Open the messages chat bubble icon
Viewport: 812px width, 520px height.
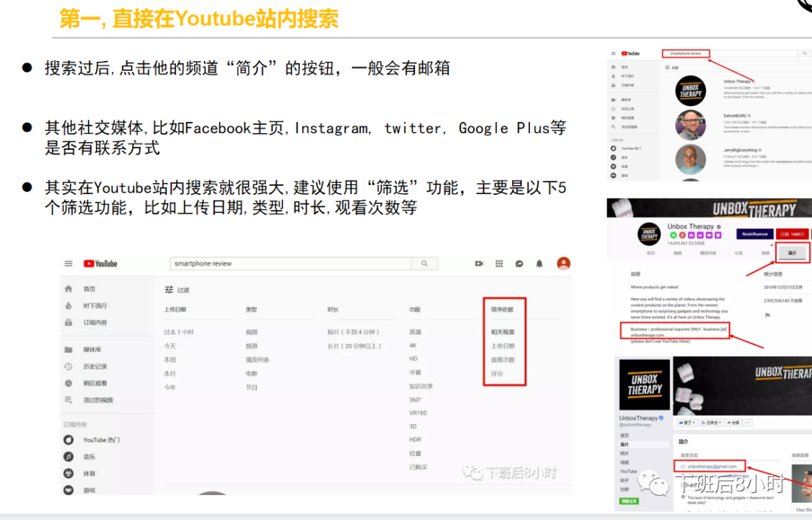pyautogui.click(x=519, y=264)
